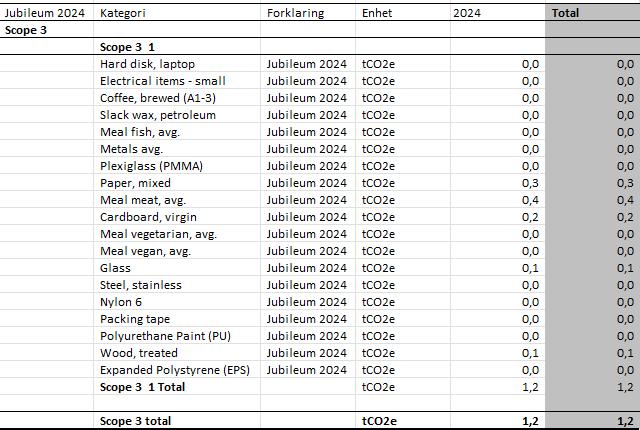Click the 'Expanded Polystyrene (EPS)' cell
640x430 pixels.
tap(174, 370)
